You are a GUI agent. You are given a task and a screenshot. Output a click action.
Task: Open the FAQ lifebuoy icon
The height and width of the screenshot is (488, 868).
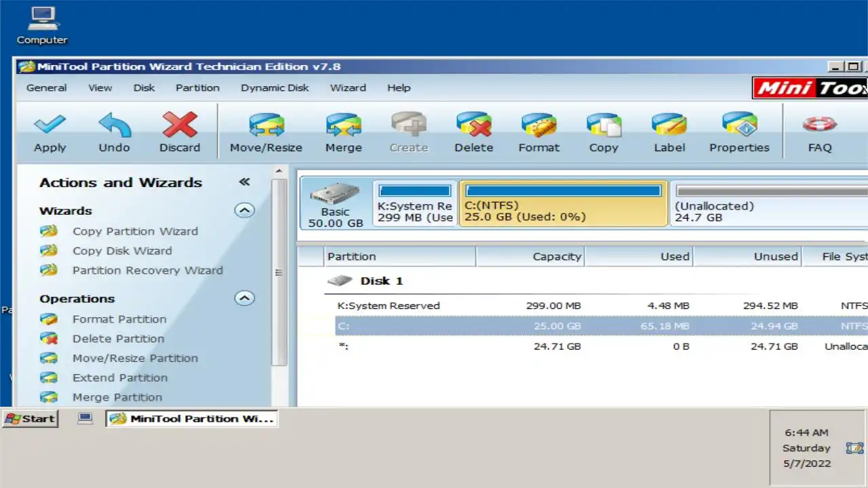coord(819,125)
